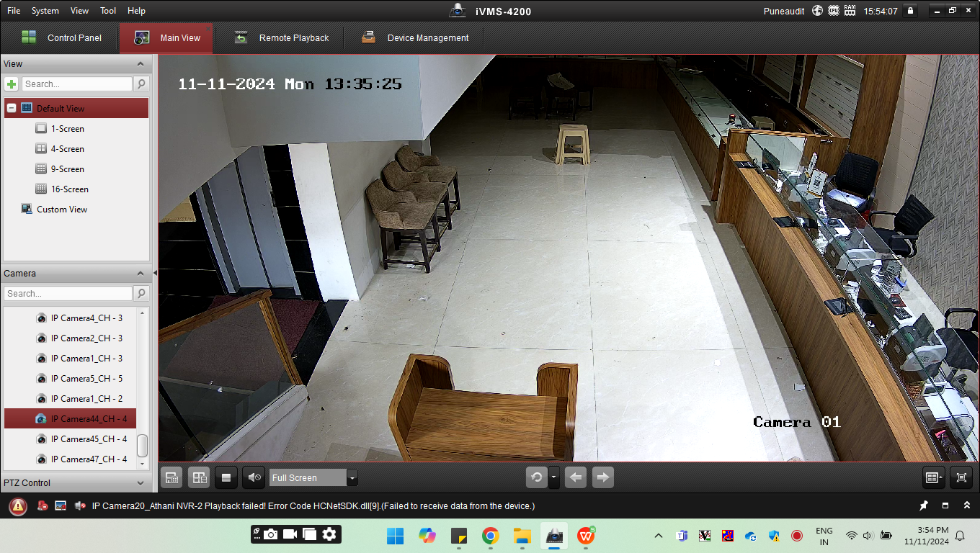Switch to Main View tab

pyautogui.click(x=166, y=37)
